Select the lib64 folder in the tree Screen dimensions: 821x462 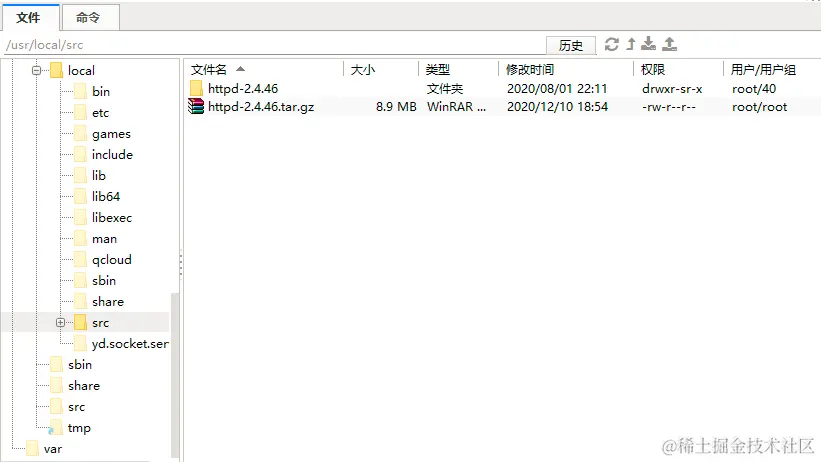(x=106, y=196)
